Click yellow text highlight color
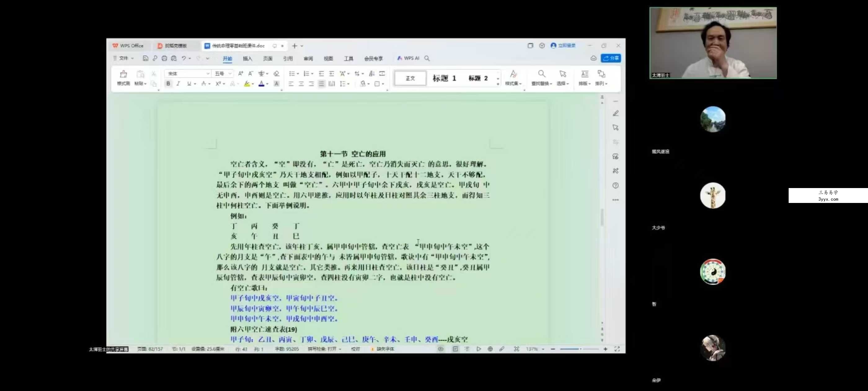The height and width of the screenshot is (391, 868). pyautogui.click(x=247, y=84)
